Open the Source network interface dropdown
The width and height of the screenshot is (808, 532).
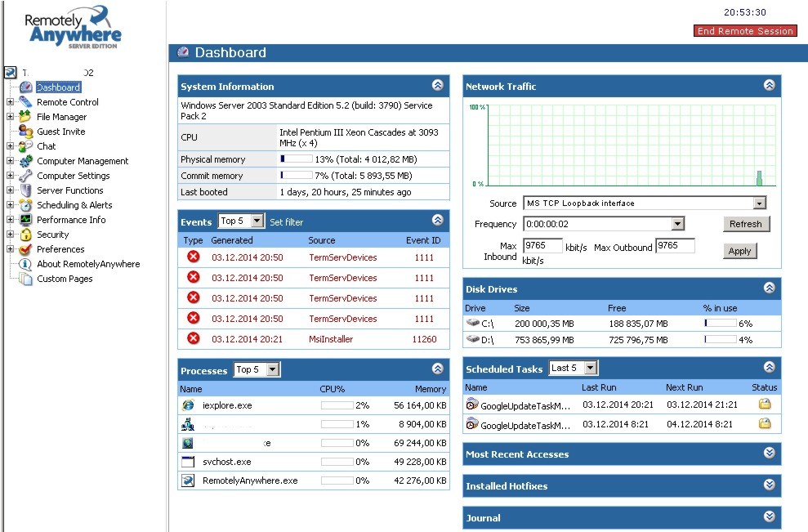(x=645, y=203)
